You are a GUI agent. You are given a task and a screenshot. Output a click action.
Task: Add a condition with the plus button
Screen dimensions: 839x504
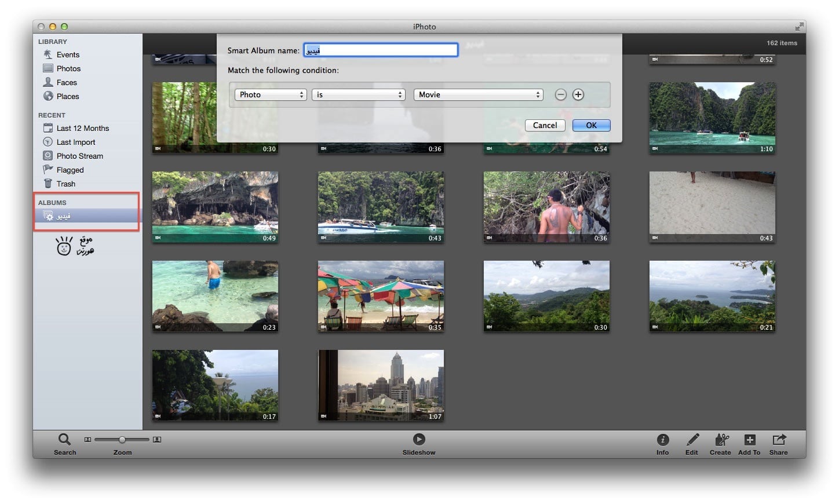(578, 94)
